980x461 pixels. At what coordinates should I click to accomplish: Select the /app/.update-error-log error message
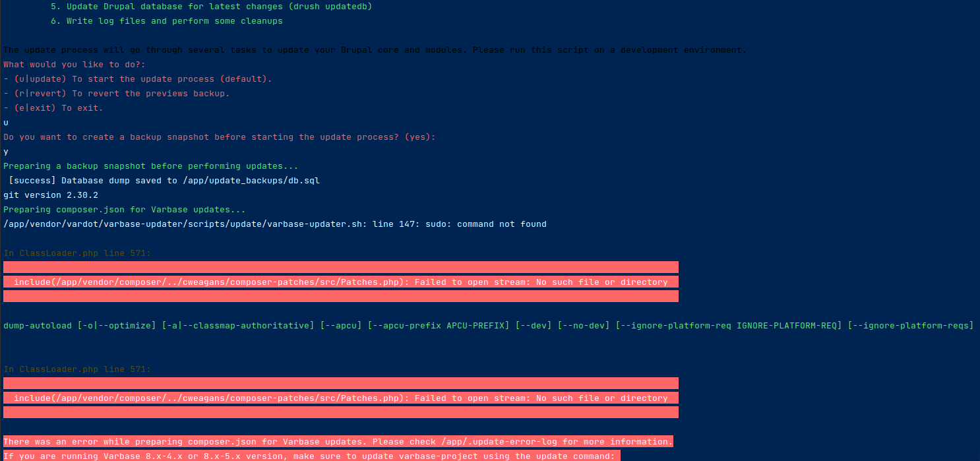click(x=336, y=441)
